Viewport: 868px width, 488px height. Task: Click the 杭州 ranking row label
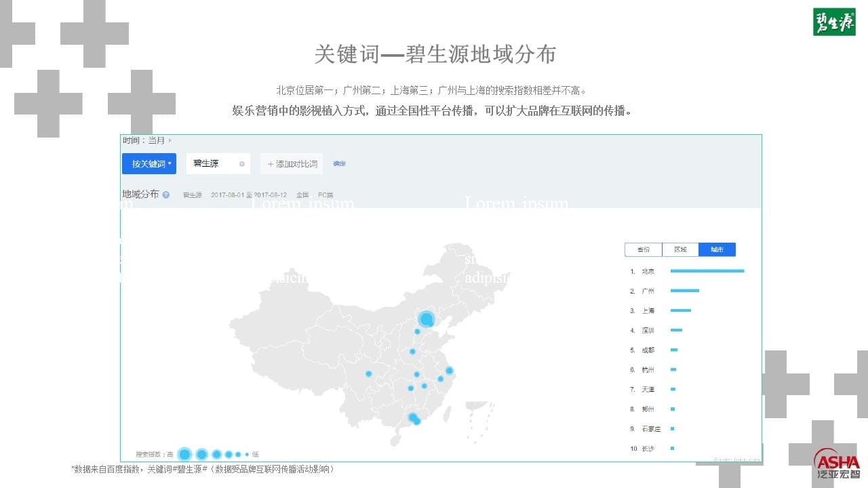648,369
